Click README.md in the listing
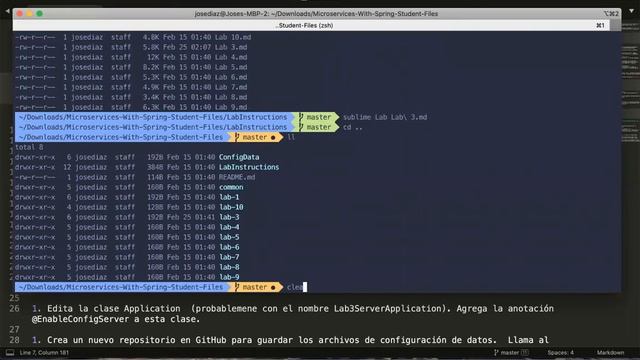This screenshot has height=360, width=640. 237,177
